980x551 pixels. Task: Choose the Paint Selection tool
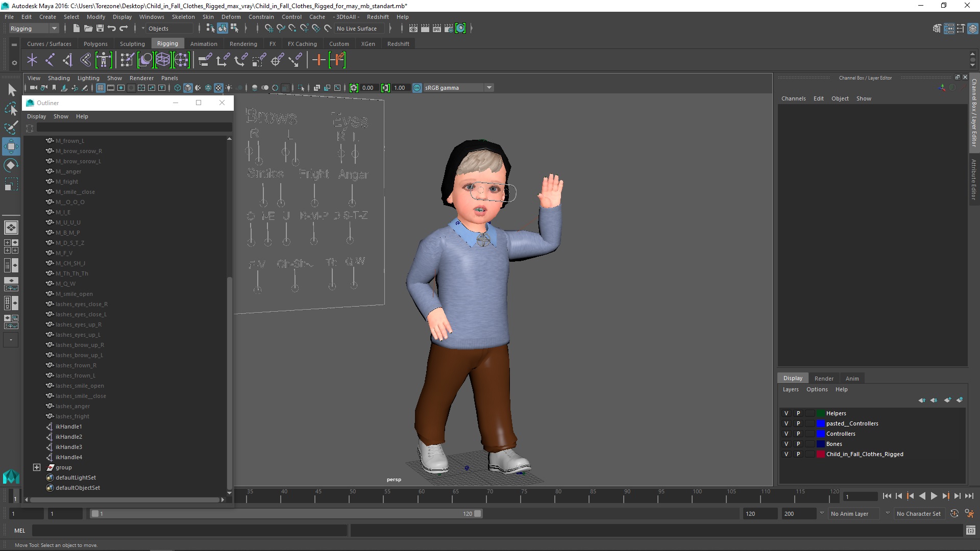click(x=11, y=128)
